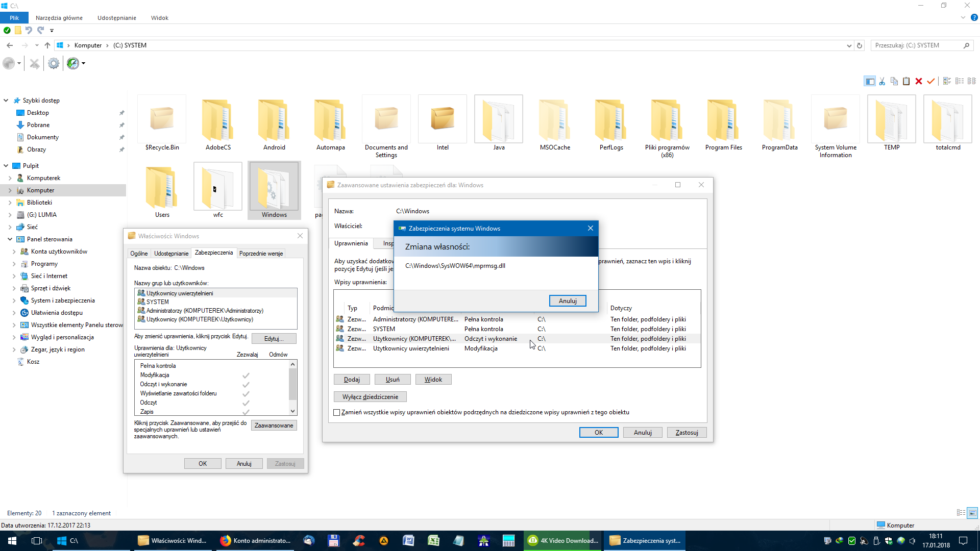Expand the Komputerek tree node
980x551 pixels.
(x=10, y=178)
